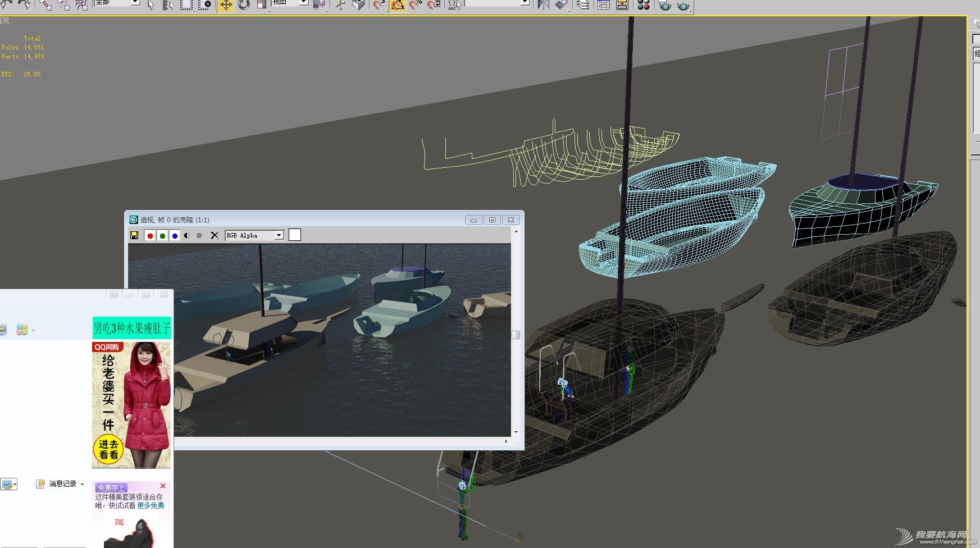Activate the Select and Rotate tool
This screenshot has width=980, height=548.
tap(244, 5)
